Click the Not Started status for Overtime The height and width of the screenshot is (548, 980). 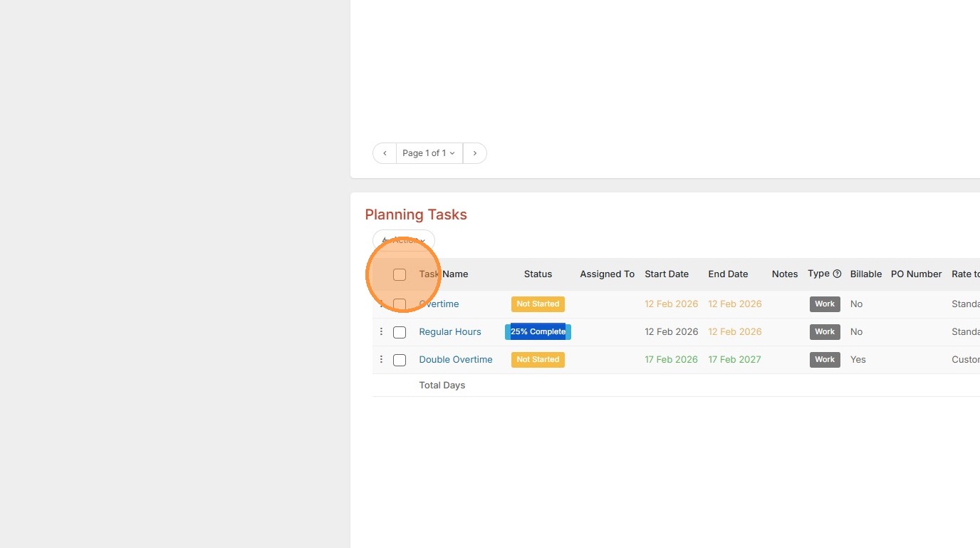tap(538, 304)
